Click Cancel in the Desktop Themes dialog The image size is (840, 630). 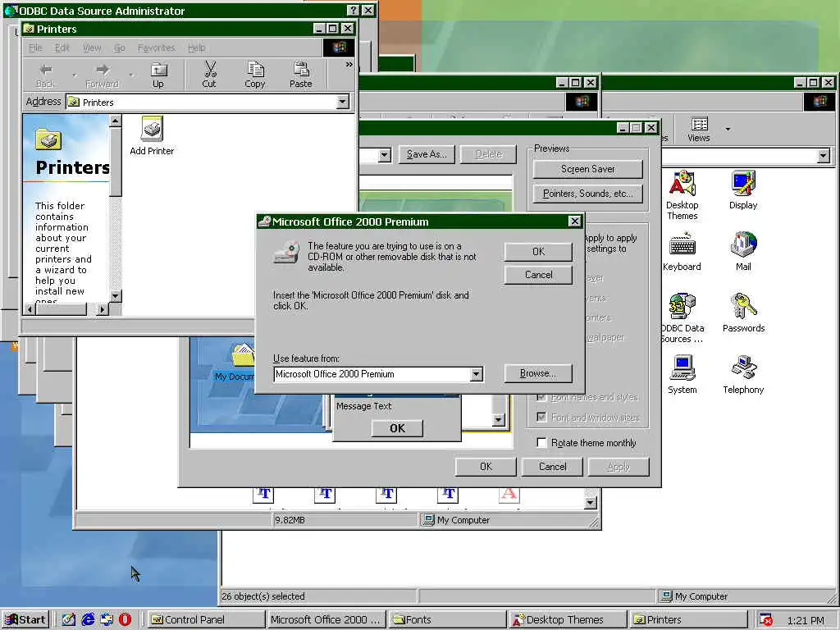coord(552,467)
